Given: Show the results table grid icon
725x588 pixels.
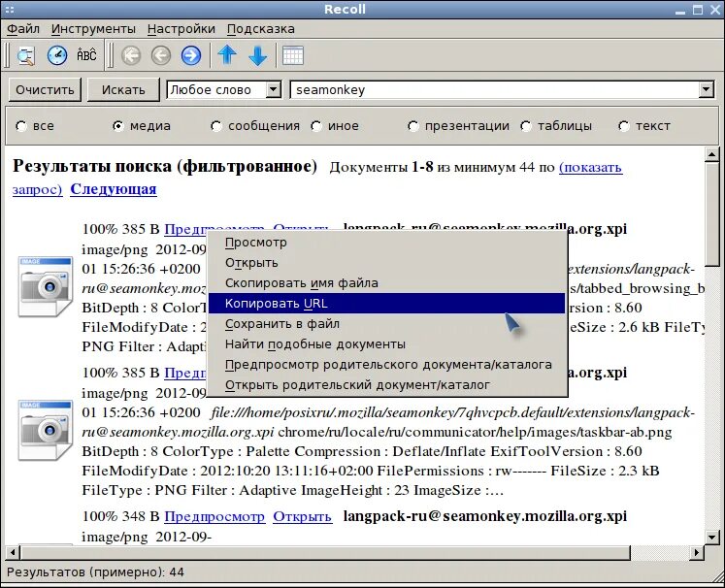Looking at the screenshot, I should pos(293,56).
